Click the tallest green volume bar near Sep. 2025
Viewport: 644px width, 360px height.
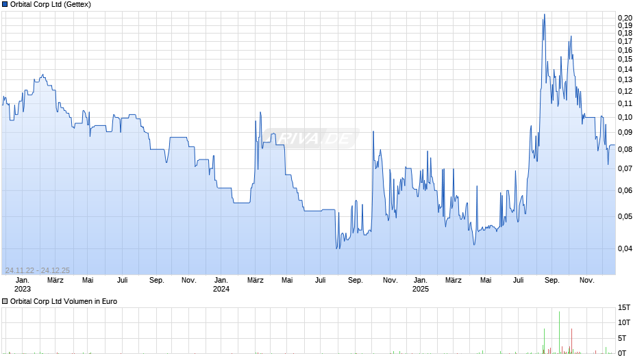click(559, 333)
